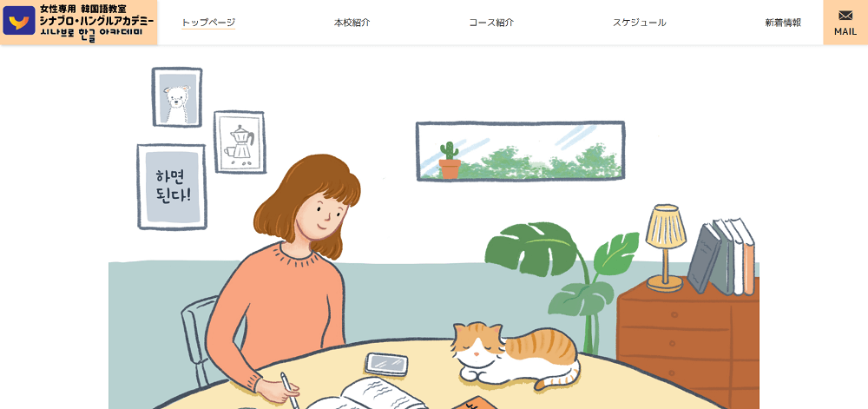Open the 本校紹介 menu item

[x=352, y=23]
